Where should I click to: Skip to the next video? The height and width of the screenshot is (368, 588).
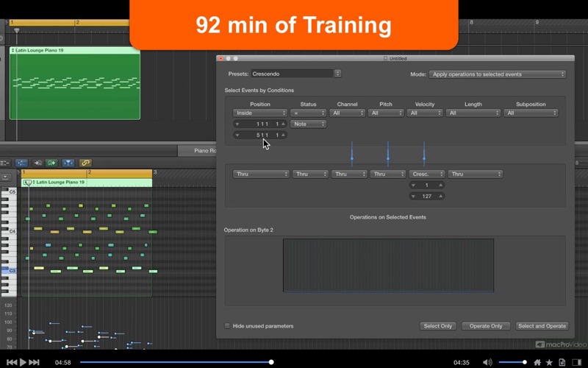pyautogui.click(x=34, y=362)
